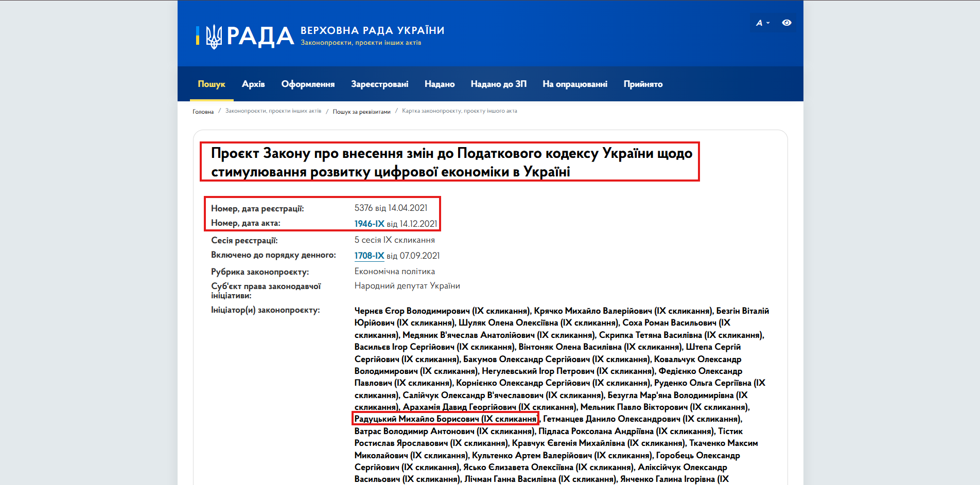Viewport: 980px width, 485px height.
Task: Select the Надано до ЗП tab
Action: [499, 84]
